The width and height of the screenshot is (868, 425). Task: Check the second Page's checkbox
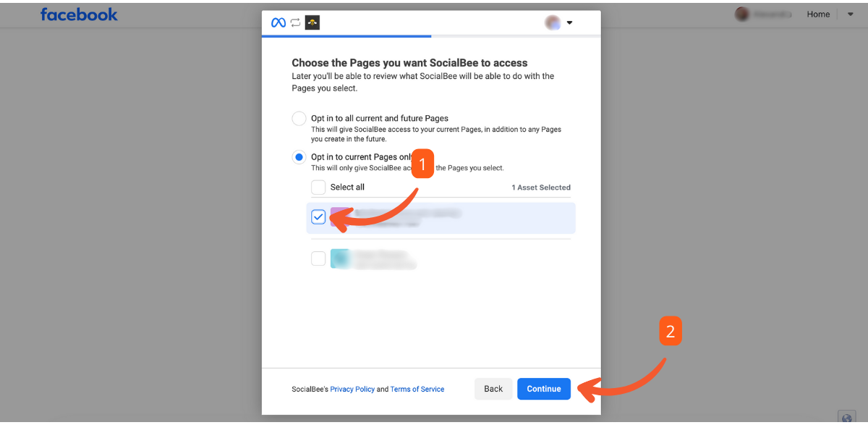point(318,258)
